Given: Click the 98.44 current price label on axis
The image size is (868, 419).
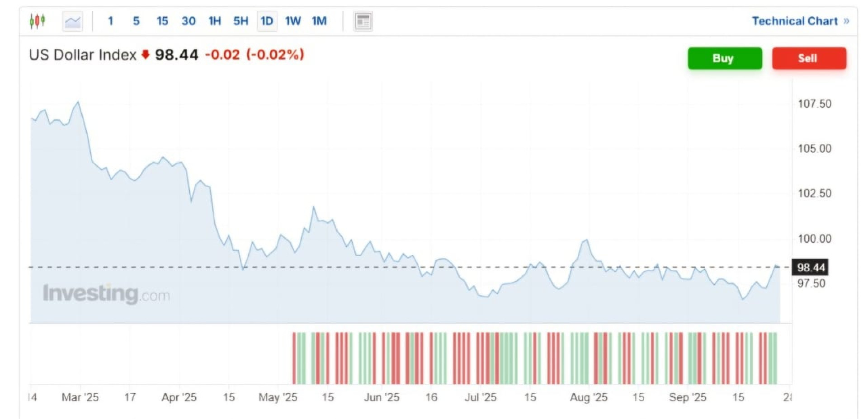Looking at the screenshot, I should (810, 268).
